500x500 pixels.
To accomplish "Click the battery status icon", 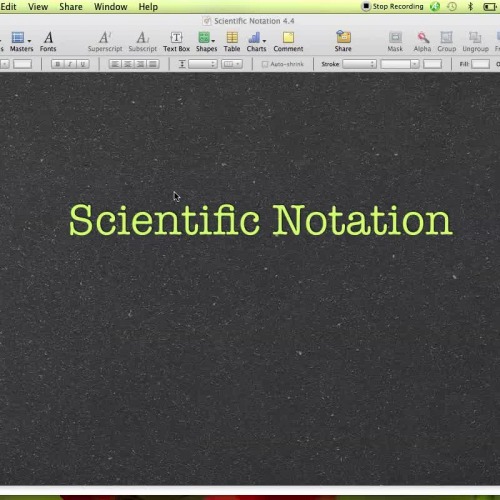I will 490,7.
